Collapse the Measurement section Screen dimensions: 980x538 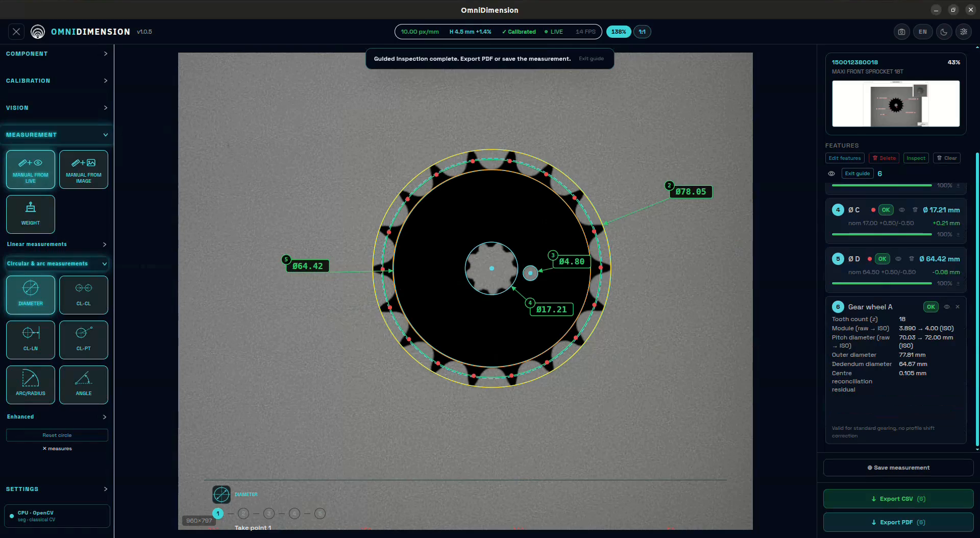(57, 135)
